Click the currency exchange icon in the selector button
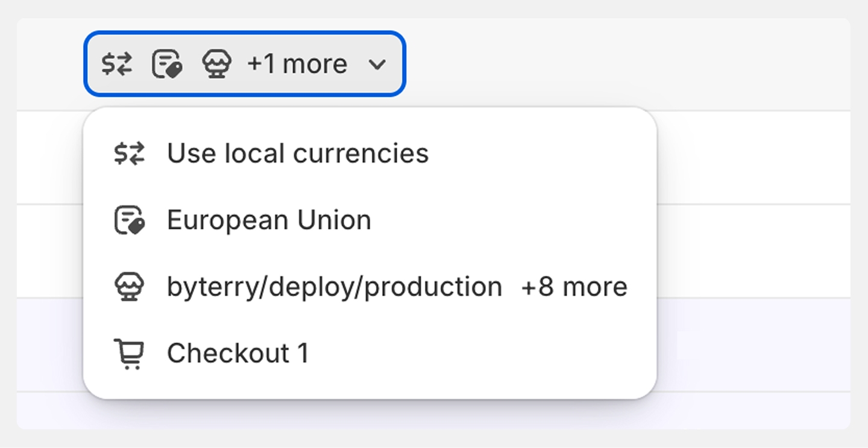 pos(116,64)
